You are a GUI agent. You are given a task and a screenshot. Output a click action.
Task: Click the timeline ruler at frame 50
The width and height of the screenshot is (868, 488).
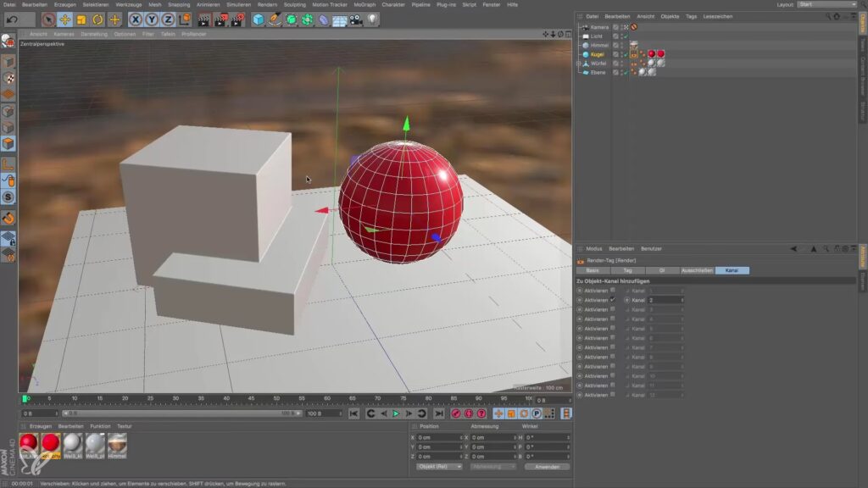click(x=277, y=398)
